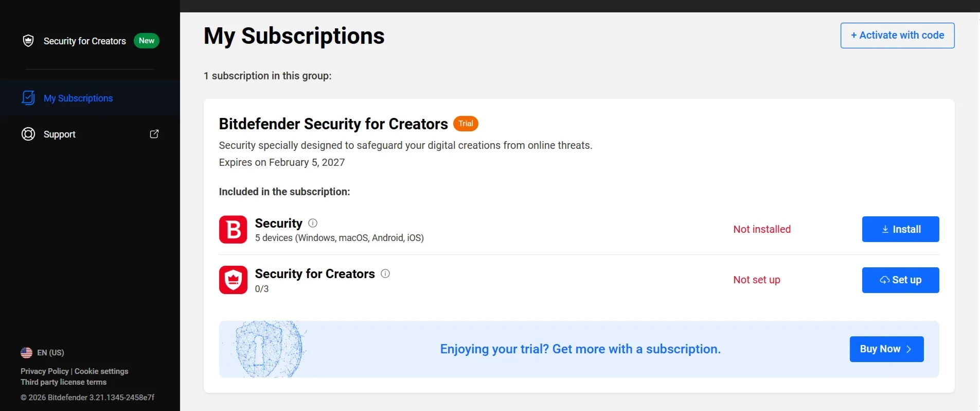Viewport: 980px width, 411px height.
Task: Click the red shield Security for Creators product icon
Action: (x=233, y=280)
